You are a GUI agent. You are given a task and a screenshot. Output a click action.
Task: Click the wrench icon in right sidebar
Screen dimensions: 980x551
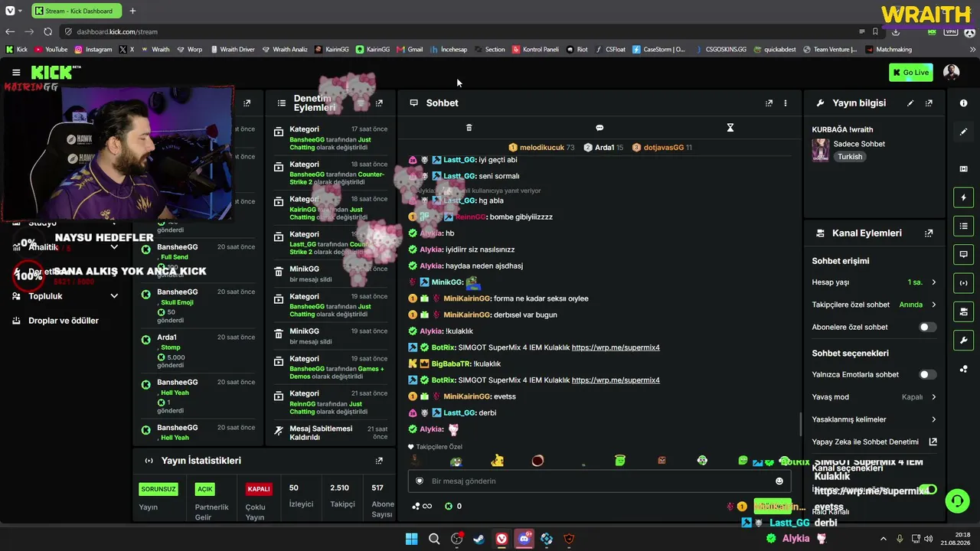click(963, 341)
